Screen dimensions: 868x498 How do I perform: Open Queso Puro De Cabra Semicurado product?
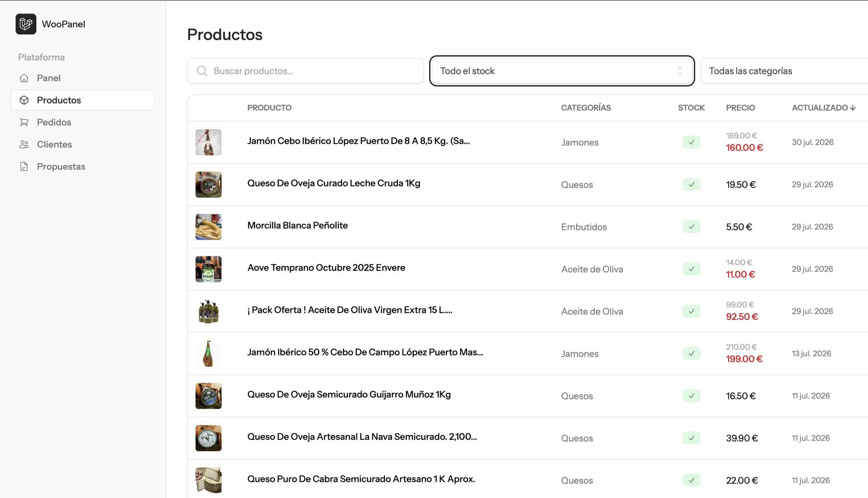[x=361, y=479]
